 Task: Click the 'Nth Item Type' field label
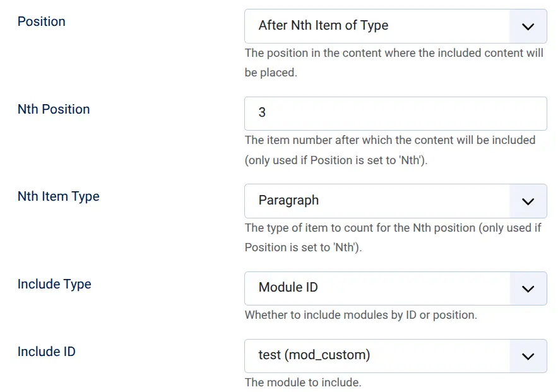[58, 196]
